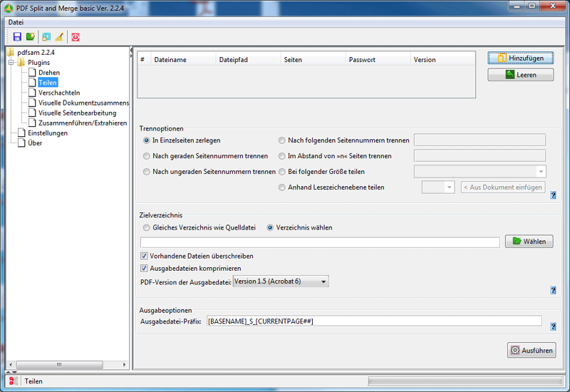Click the red exit power icon

(x=76, y=37)
